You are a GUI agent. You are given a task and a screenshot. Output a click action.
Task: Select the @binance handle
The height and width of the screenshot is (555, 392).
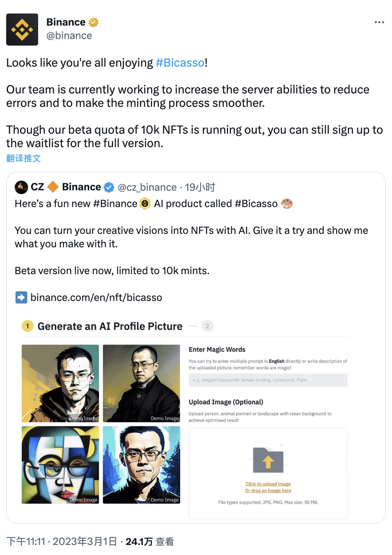click(69, 36)
